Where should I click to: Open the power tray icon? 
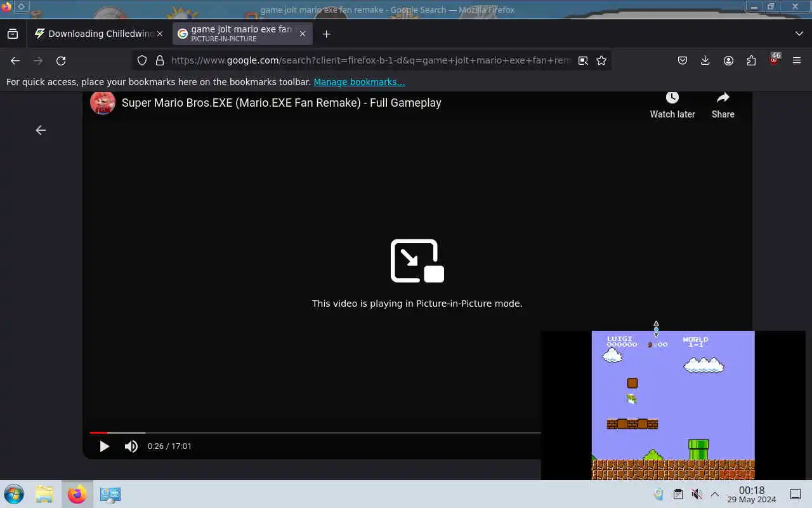click(658, 494)
